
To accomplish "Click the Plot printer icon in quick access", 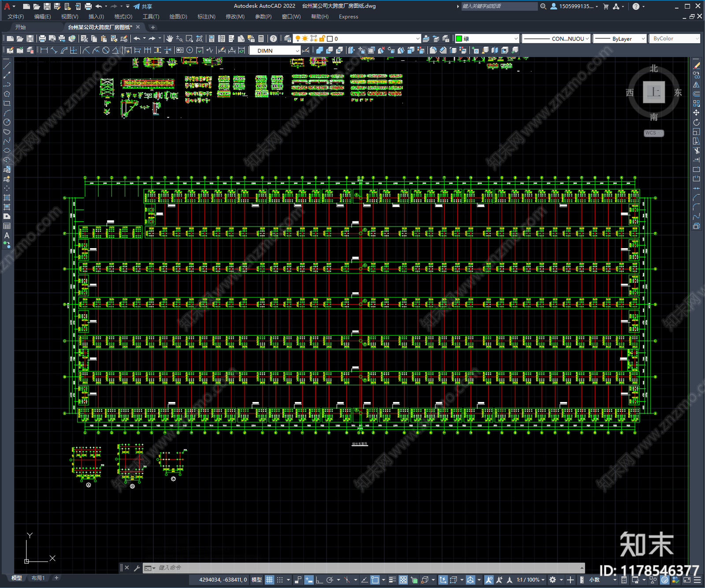I will 88,6.
